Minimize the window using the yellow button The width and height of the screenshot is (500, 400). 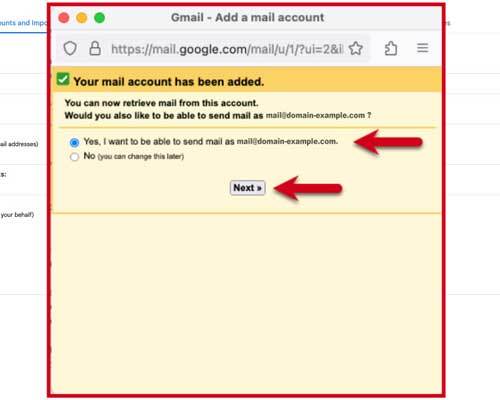coord(82,18)
